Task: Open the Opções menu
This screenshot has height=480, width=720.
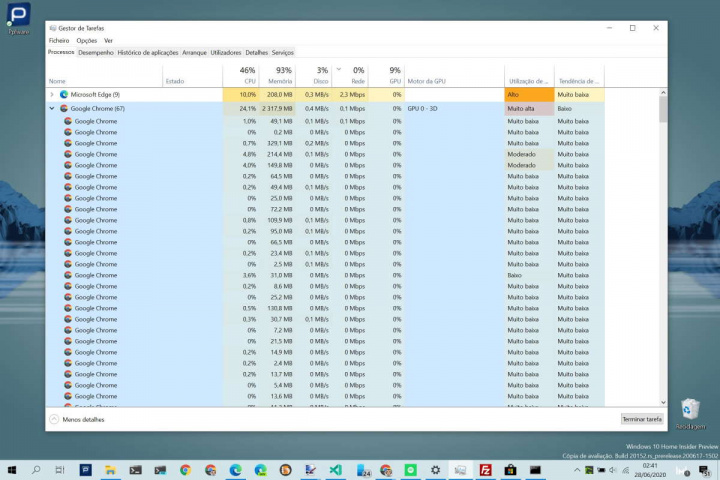Action: coord(86,40)
